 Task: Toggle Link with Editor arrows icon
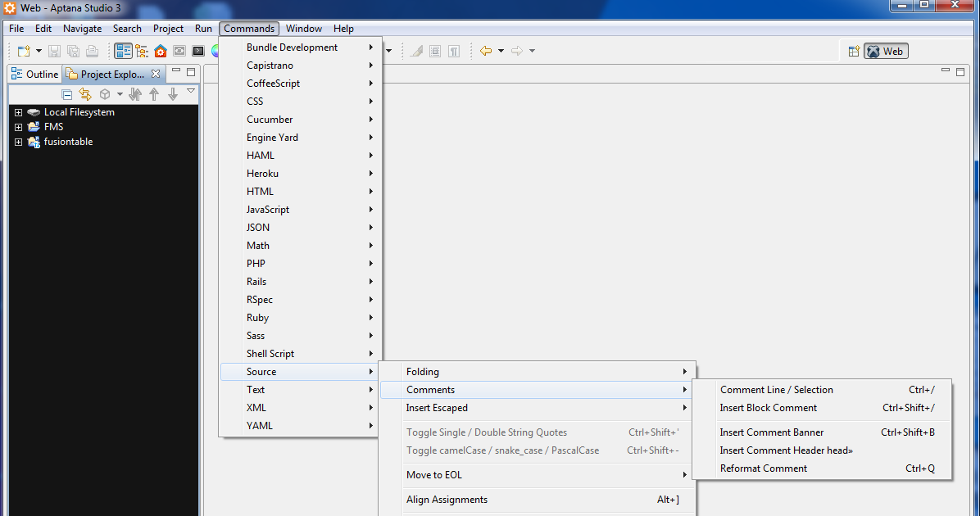(x=85, y=94)
